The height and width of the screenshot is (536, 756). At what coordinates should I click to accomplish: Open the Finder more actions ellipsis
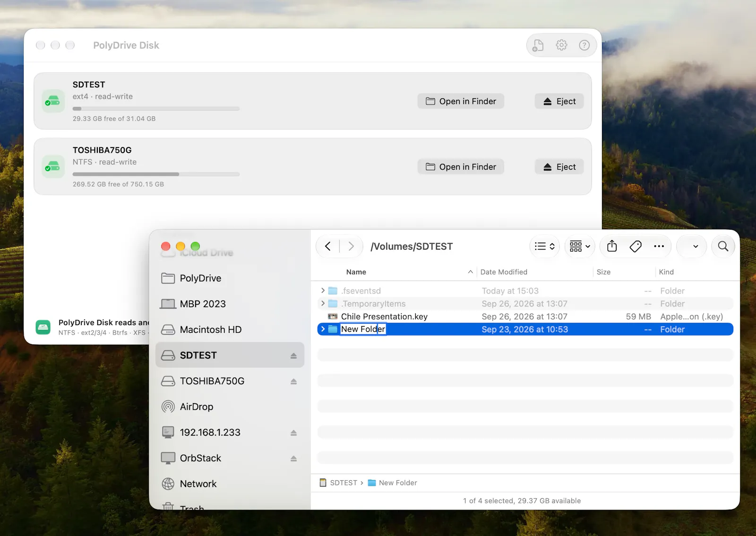click(659, 246)
